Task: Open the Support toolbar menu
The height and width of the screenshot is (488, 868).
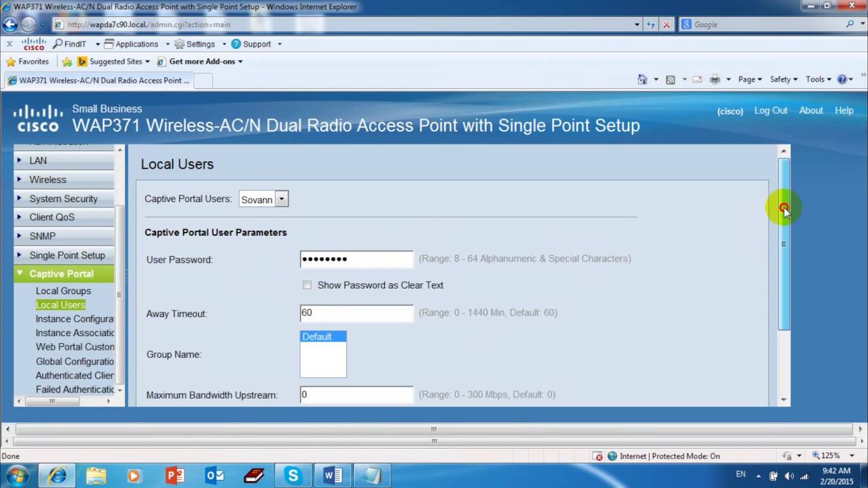Action: pos(251,44)
